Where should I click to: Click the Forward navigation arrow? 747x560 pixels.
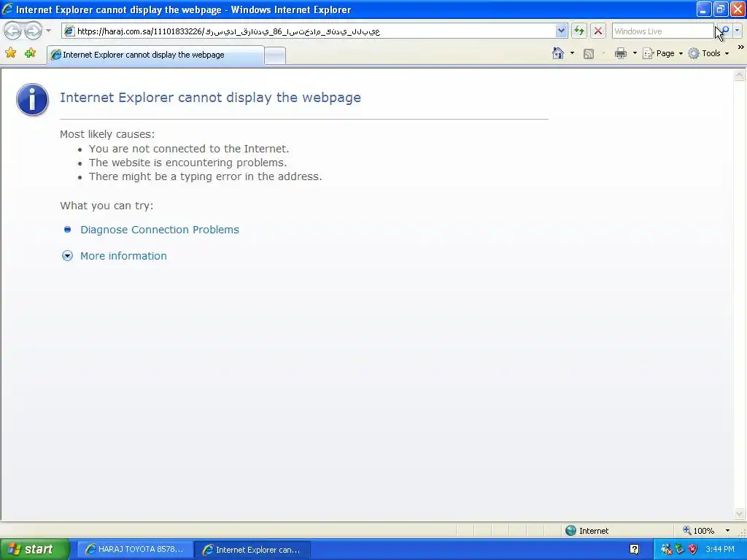click(x=33, y=31)
